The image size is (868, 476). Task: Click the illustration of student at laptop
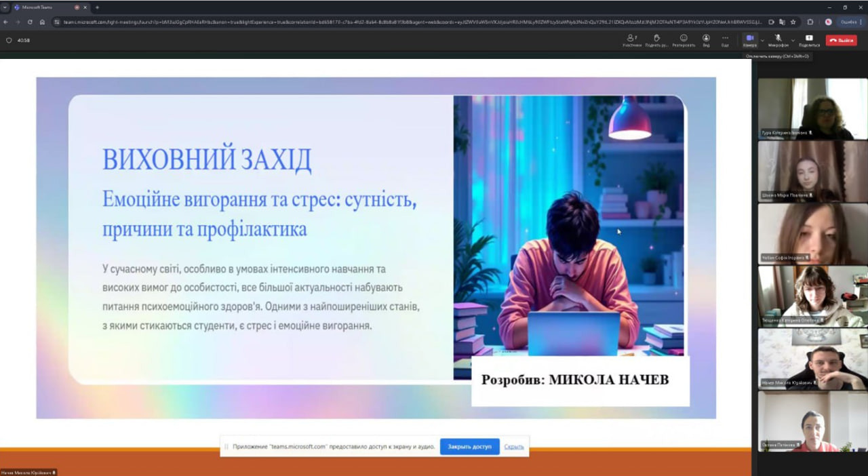pos(568,237)
